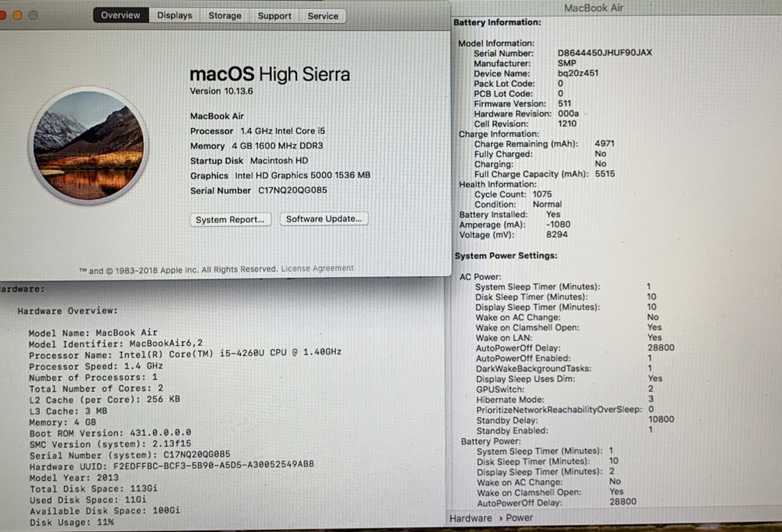Click the Battery Power section label
Viewport: 782px width, 532px height.
coord(491,441)
